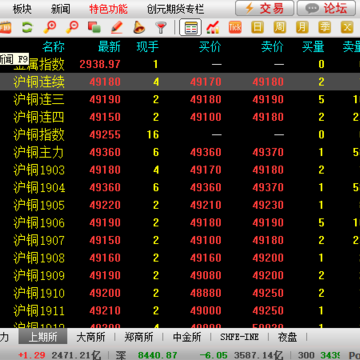Click the green refresh arrows icon
Image resolution: width=360 pixels, height=360 pixels.
[28, 27]
